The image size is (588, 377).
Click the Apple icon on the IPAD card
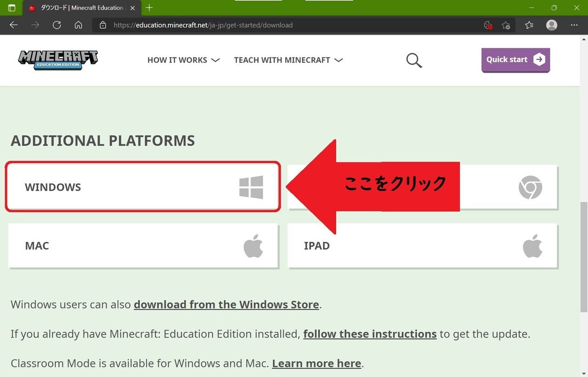(532, 246)
